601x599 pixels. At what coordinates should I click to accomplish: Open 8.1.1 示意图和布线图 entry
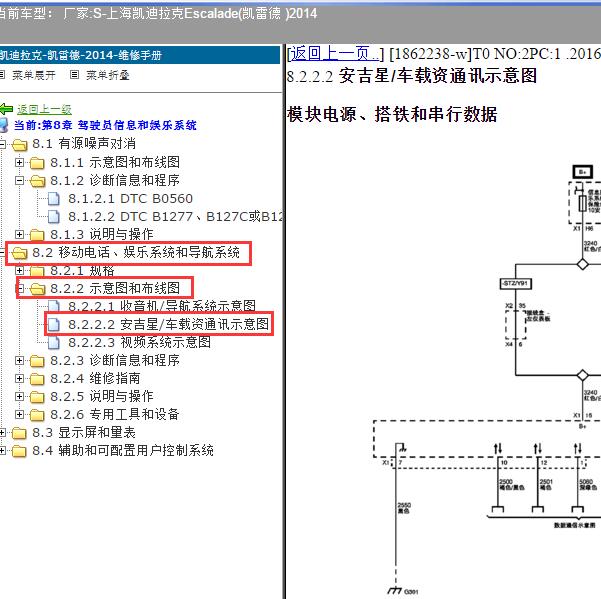tap(115, 162)
